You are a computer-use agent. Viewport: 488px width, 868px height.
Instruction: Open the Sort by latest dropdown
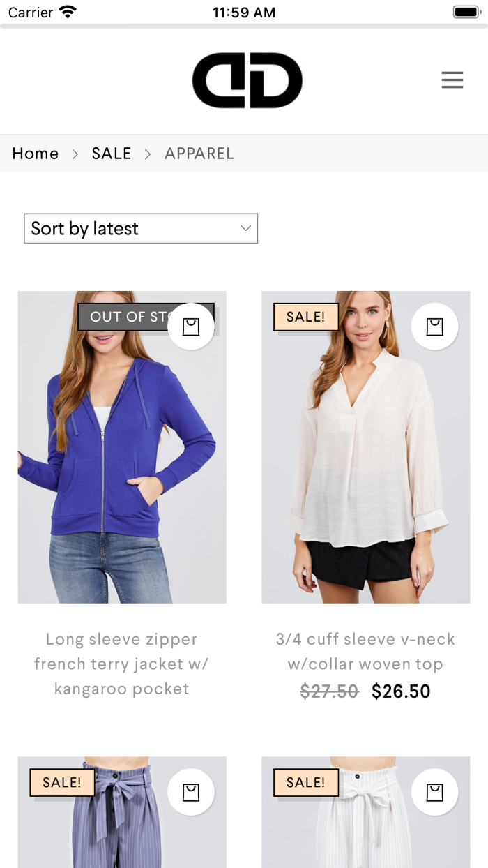141,229
